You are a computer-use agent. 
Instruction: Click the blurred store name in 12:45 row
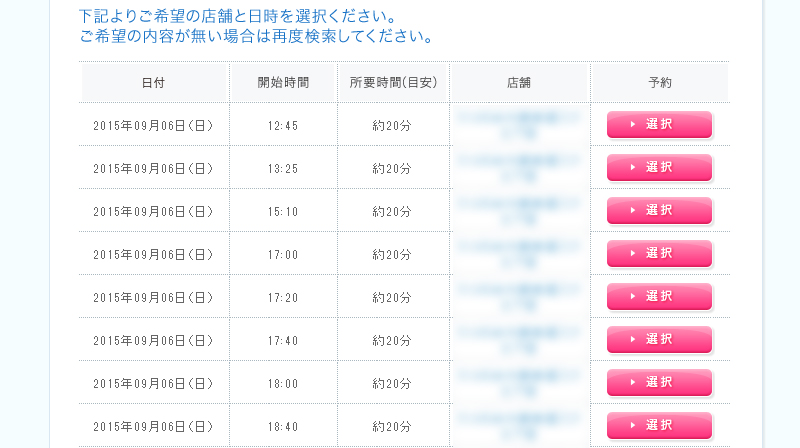[518, 126]
